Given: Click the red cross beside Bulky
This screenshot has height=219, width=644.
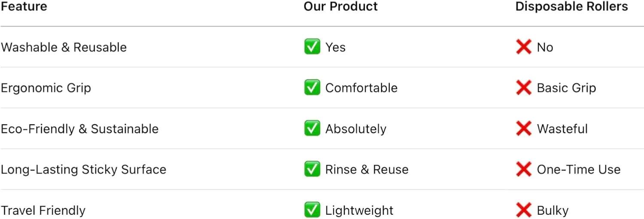Looking at the screenshot, I should point(524,210).
